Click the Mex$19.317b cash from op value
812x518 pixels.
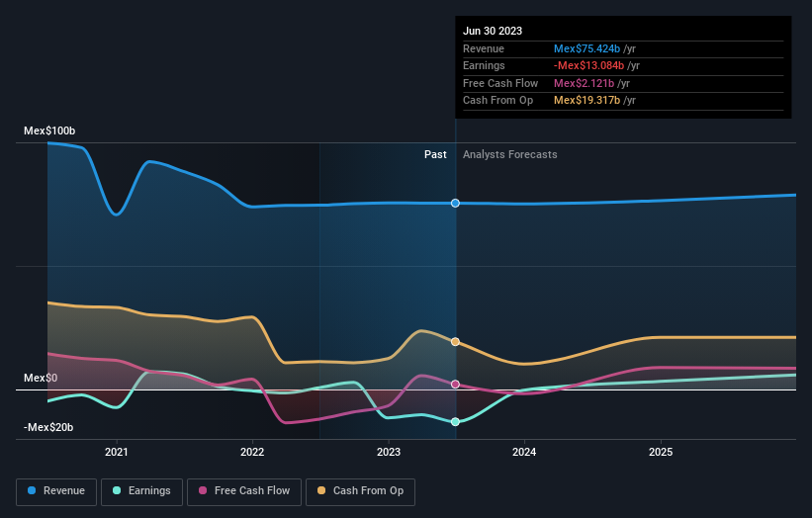[x=586, y=101]
